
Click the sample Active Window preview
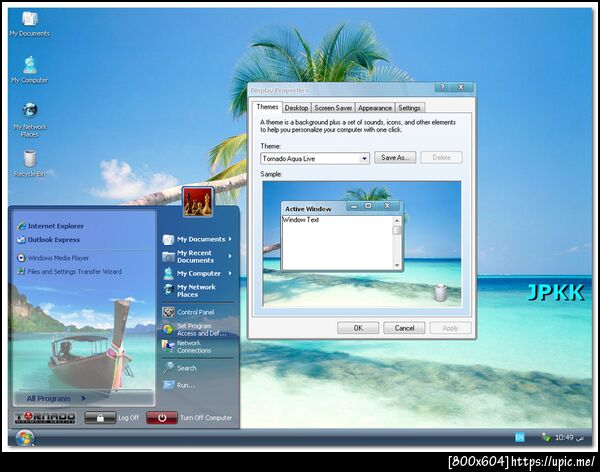coord(342,236)
